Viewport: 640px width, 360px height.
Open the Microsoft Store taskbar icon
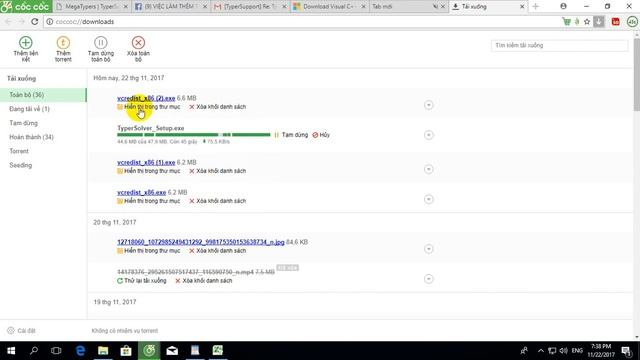[x=126, y=351]
